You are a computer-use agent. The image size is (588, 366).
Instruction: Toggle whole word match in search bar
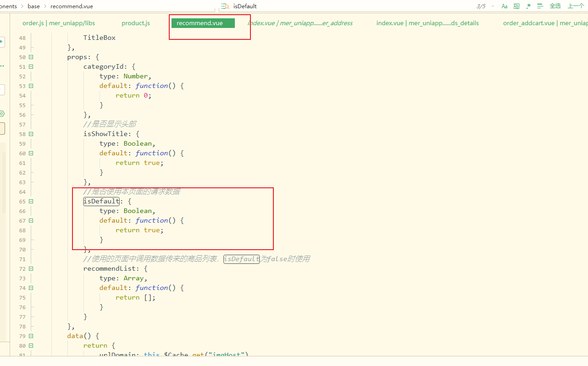tap(516, 6)
